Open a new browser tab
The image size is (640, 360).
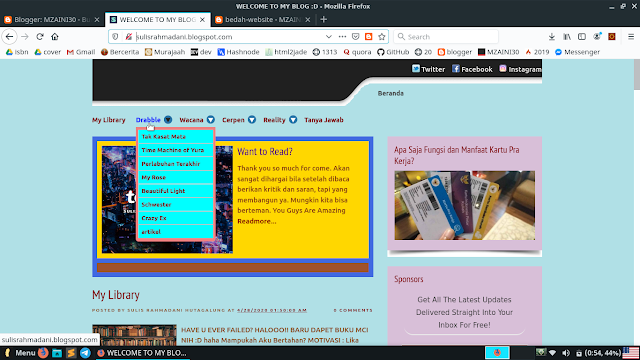pyautogui.click(x=324, y=19)
